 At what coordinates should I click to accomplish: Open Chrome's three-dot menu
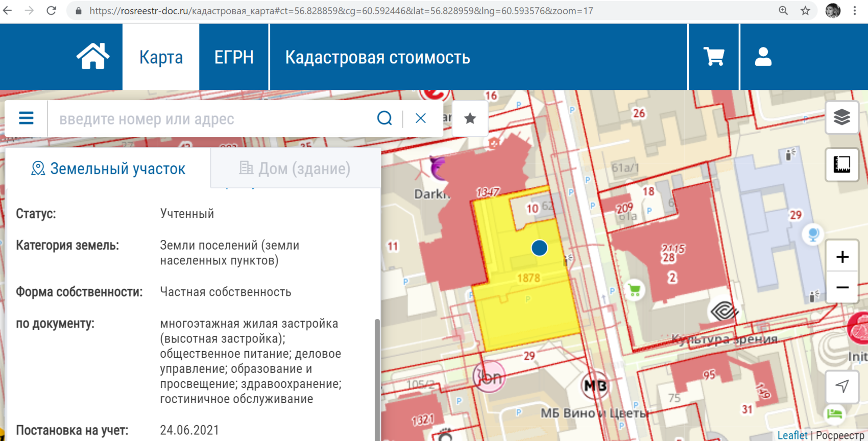[855, 11]
